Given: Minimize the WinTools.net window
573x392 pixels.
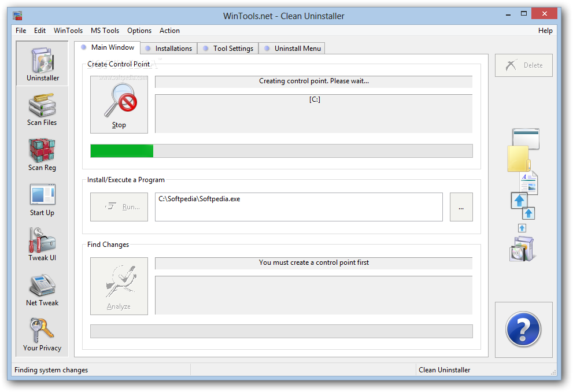Looking at the screenshot, I should pyautogui.click(x=508, y=14).
